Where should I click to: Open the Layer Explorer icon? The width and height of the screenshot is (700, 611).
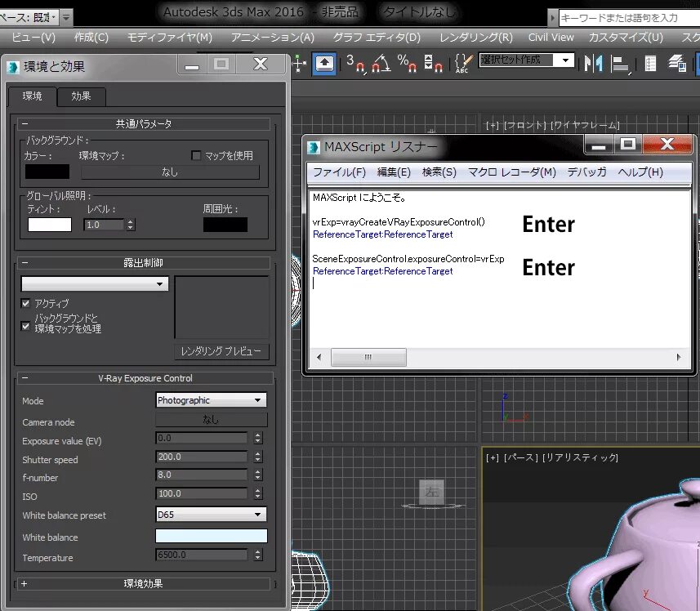pos(677,64)
